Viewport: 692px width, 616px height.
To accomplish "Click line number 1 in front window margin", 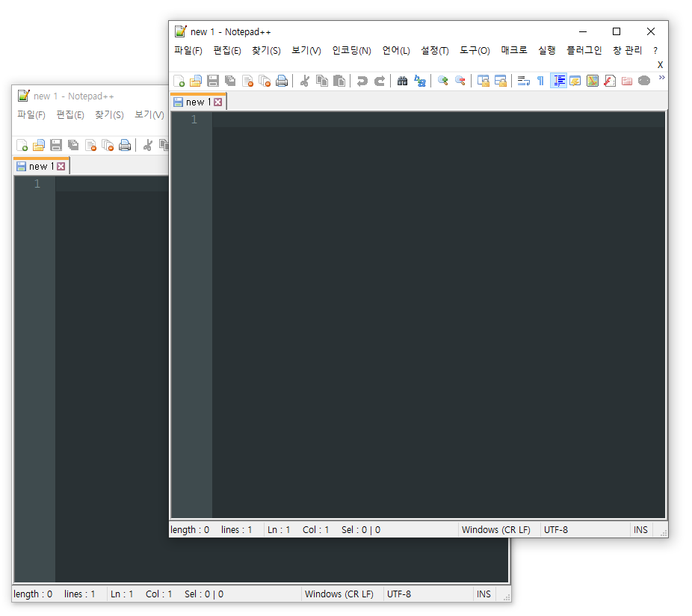I will (194, 119).
